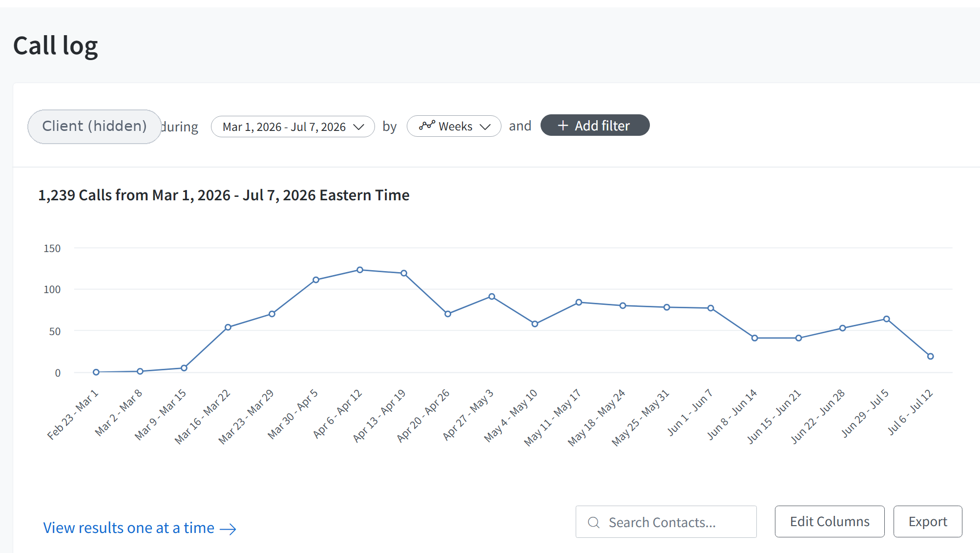
Task: Select the Mar 16 - Mar 22 data point
Action: [228, 327]
